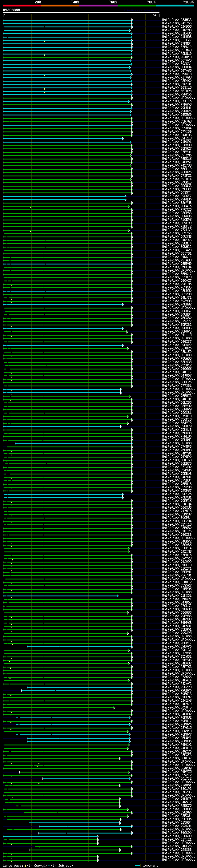Select label UniRef100_C4JFA6
197x868 pixels.
pyautogui.click(x=177, y=135)
